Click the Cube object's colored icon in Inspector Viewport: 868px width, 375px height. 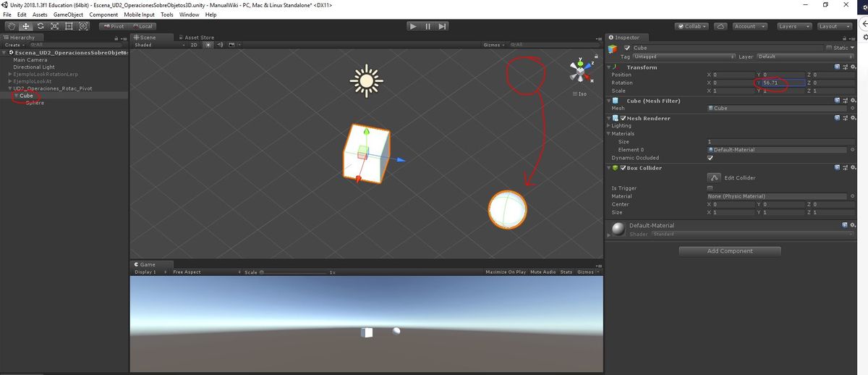point(613,49)
